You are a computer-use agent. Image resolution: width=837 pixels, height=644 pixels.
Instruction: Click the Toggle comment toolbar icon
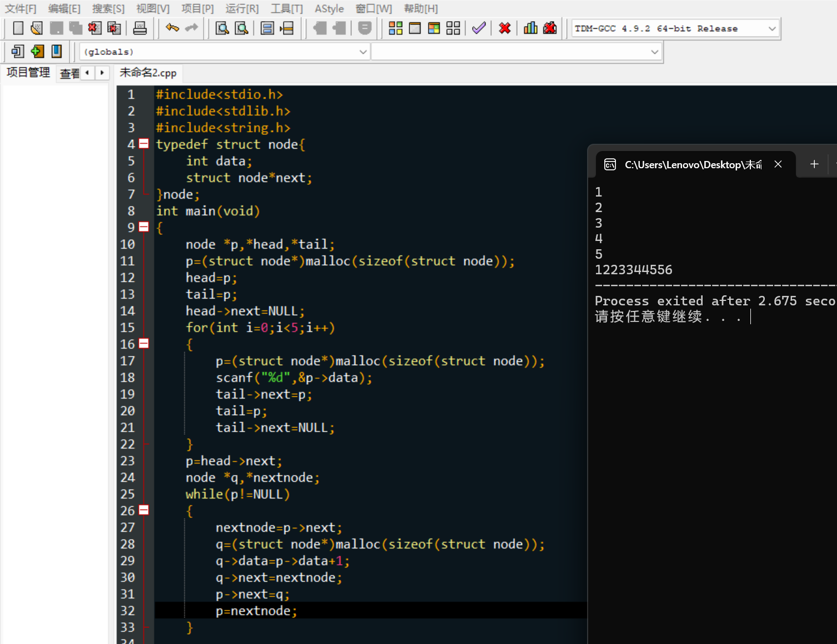[x=365, y=28]
